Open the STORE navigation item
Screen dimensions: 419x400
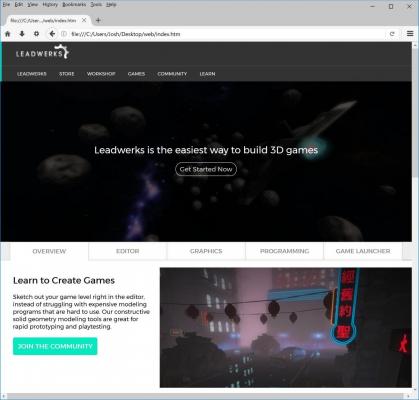[x=67, y=74]
